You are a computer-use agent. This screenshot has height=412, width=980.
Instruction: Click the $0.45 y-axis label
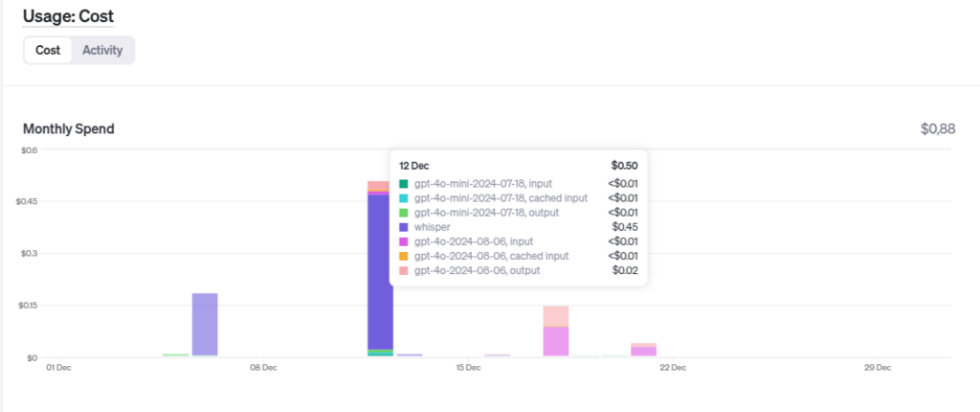click(x=28, y=201)
